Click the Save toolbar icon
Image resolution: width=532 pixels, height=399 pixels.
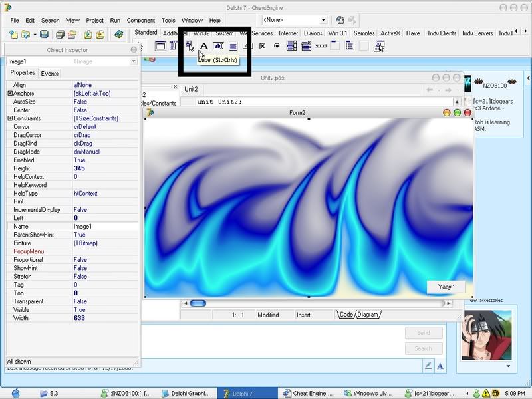tap(44, 34)
